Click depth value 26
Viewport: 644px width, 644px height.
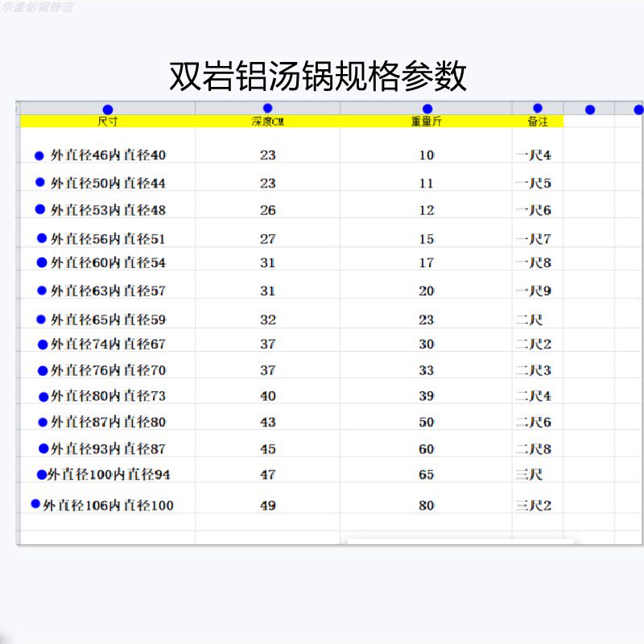(268, 210)
